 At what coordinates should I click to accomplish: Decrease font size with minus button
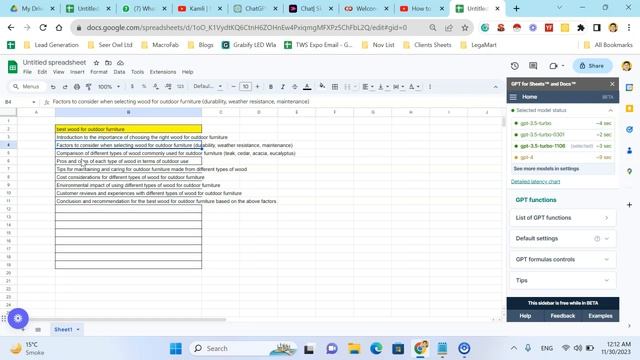233,87
